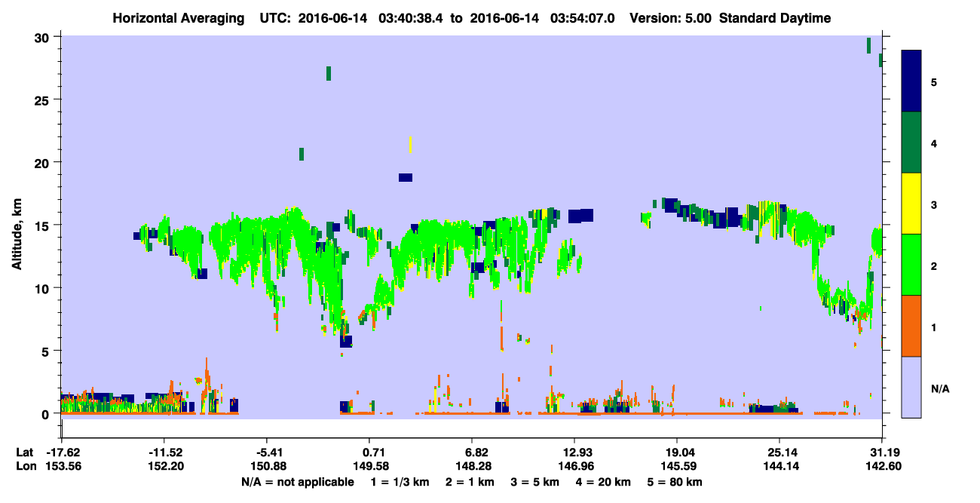This screenshot has width=980, height=503.
Task: Click the '4 = 20 km' legend text
Action: tap(604, 482)
